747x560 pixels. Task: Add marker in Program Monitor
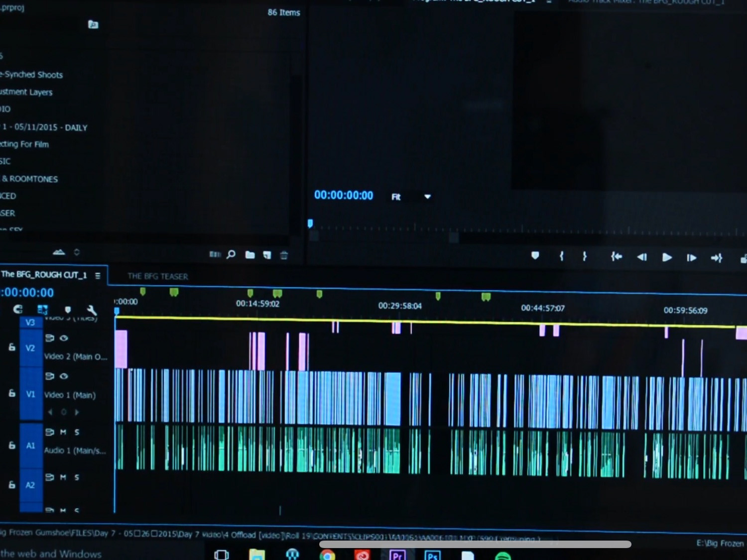[535, 256]
